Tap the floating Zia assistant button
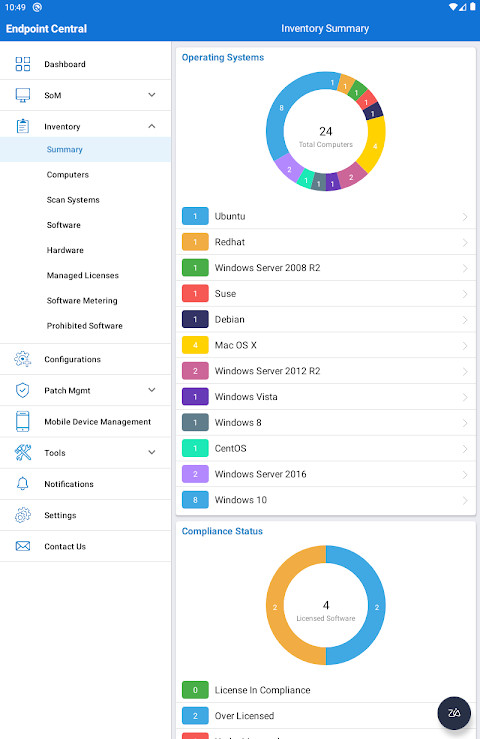This screenshot has width=480, height=739. point(454,713)
